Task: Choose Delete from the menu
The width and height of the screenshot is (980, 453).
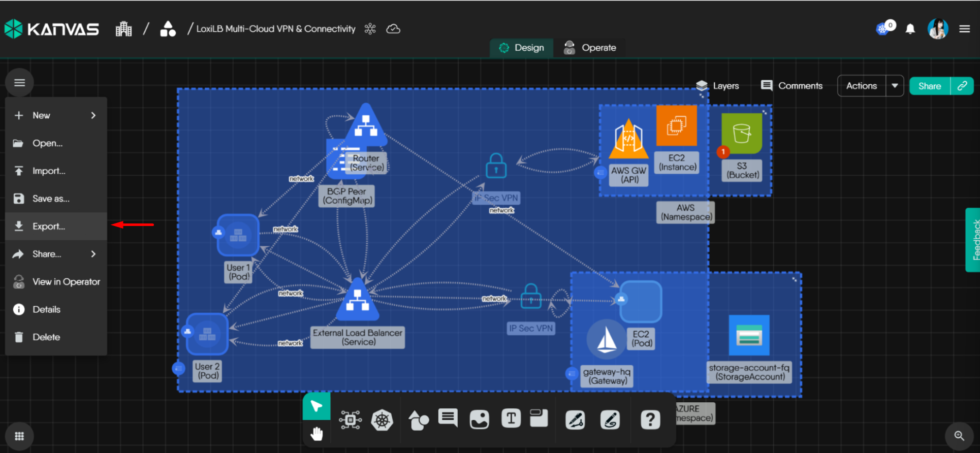Action: pos(56,337)
